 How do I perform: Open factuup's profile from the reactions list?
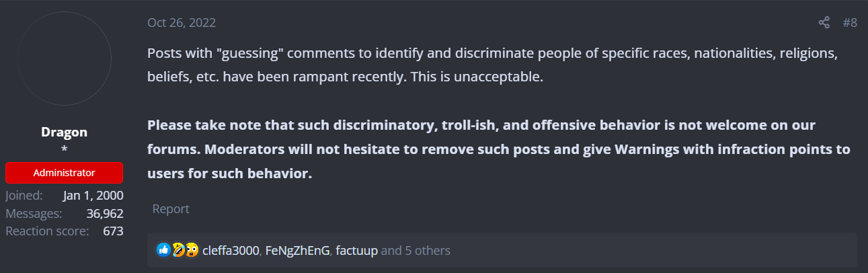coord(357,250)
